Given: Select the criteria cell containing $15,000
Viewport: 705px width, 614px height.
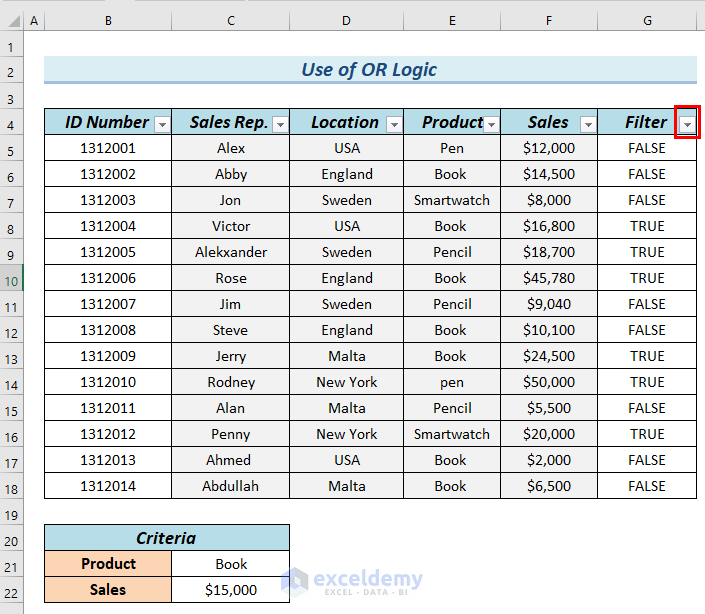Looking at the screenshot, I should point(230,590).
